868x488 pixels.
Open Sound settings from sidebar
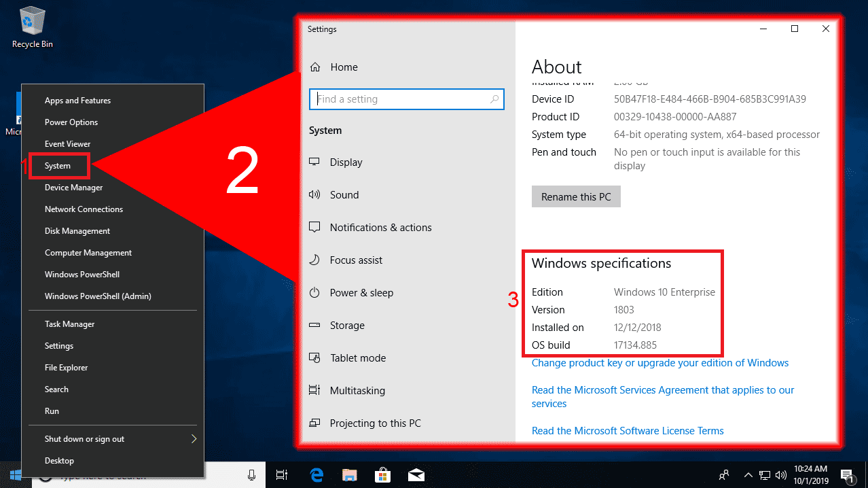(345, 194)
